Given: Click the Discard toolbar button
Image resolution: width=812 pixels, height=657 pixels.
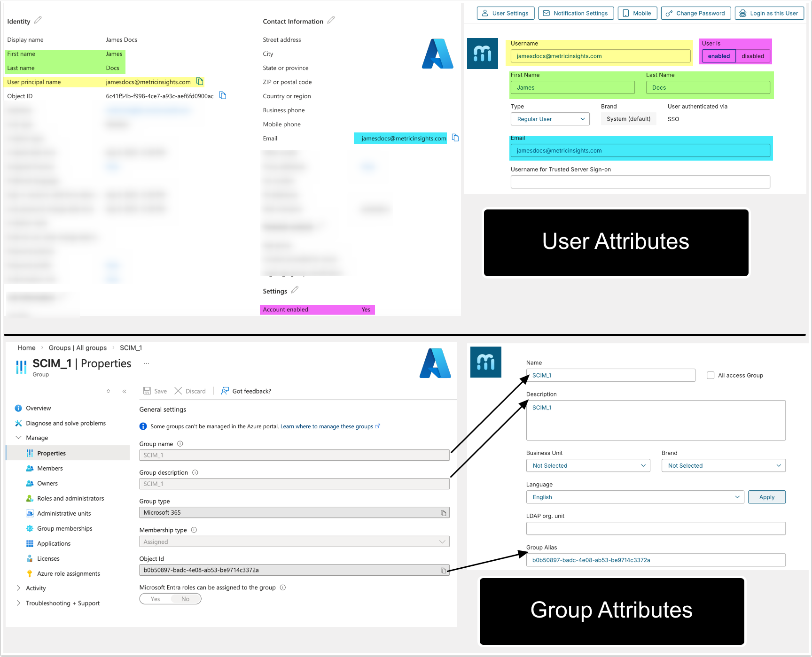Looking at the screenshot, I should tap(190, 391).
